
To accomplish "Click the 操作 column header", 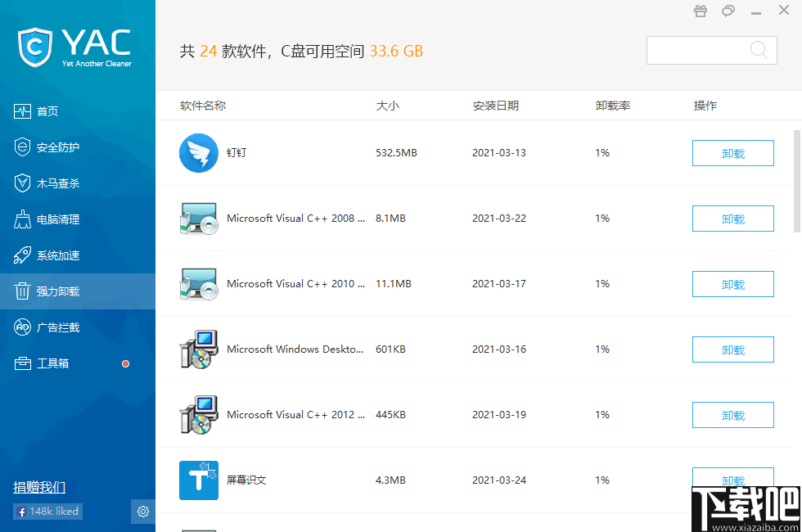I will coord(705,106).
